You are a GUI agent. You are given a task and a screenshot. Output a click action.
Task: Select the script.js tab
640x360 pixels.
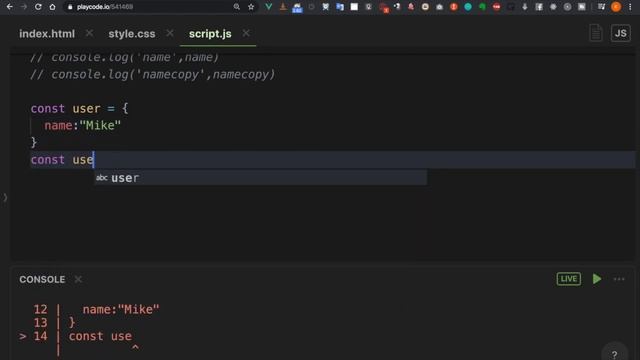pos(210,34)
